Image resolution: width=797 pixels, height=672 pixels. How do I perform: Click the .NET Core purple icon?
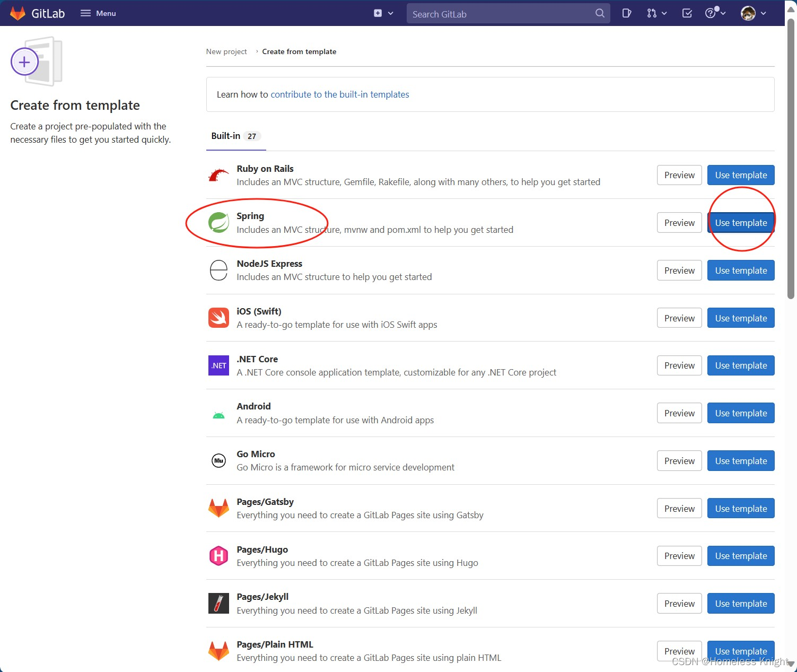218,365
